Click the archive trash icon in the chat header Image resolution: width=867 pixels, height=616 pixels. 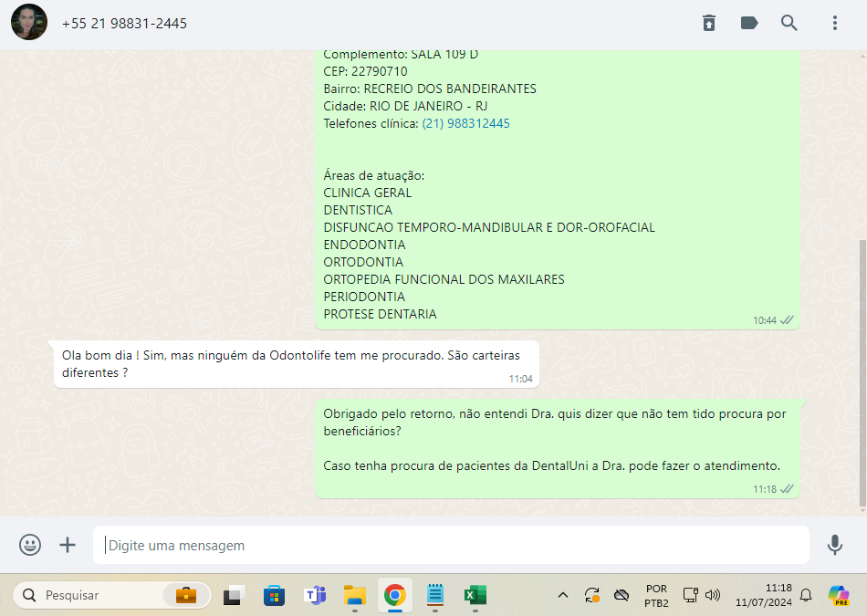(x=709, y=23)
